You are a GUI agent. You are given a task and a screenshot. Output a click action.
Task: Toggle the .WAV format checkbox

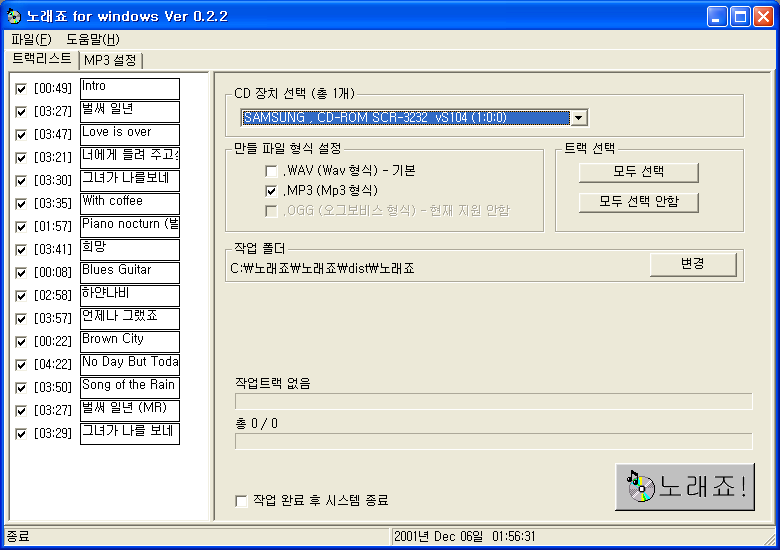271,171
